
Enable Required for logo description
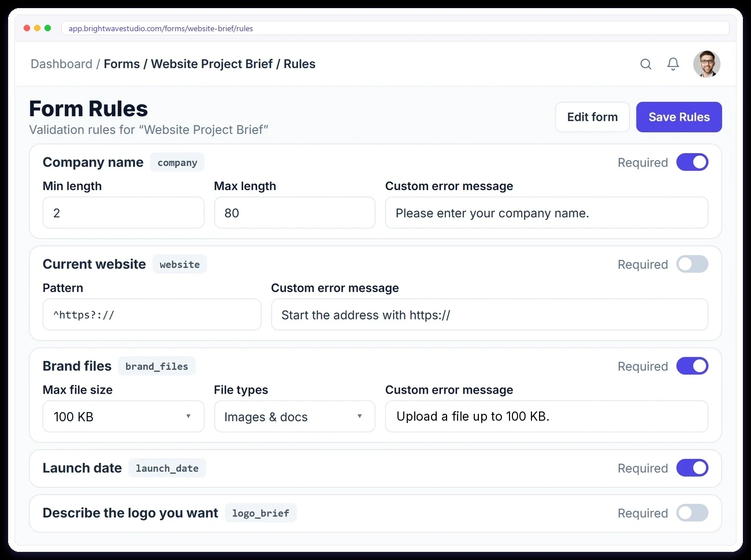(692, 513)
